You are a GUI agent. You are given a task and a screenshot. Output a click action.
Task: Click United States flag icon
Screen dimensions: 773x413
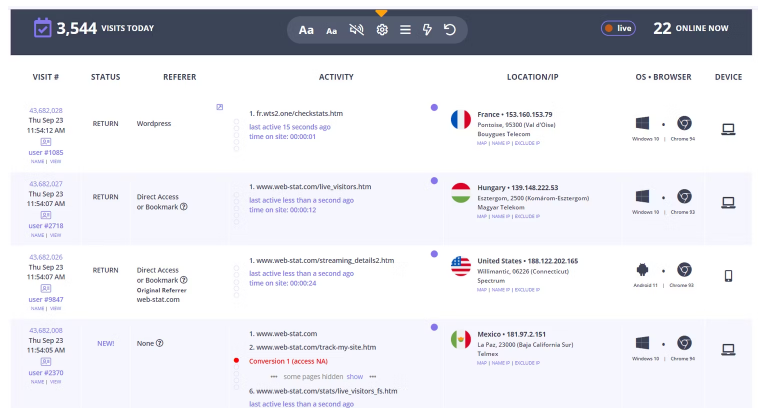click(x=461, y=267)
